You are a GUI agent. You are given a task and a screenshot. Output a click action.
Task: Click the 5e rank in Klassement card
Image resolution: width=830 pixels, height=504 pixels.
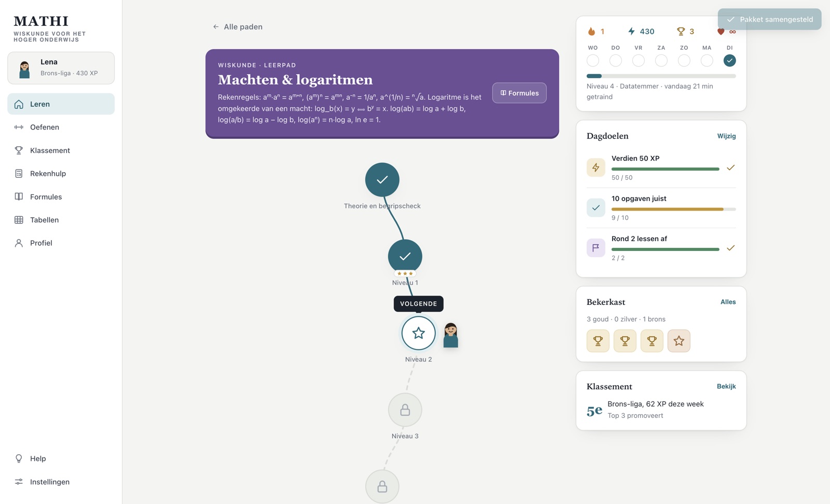(594, 410)
